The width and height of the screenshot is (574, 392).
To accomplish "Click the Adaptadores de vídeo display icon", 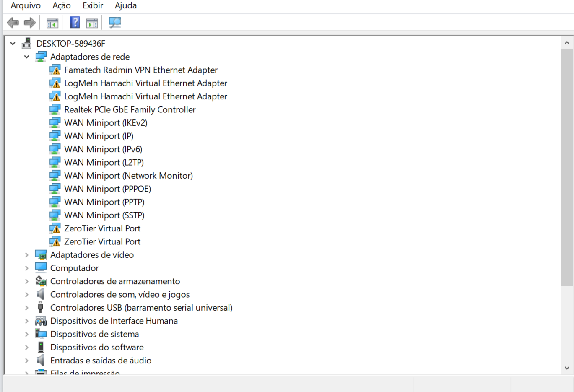I will point(41,255).
